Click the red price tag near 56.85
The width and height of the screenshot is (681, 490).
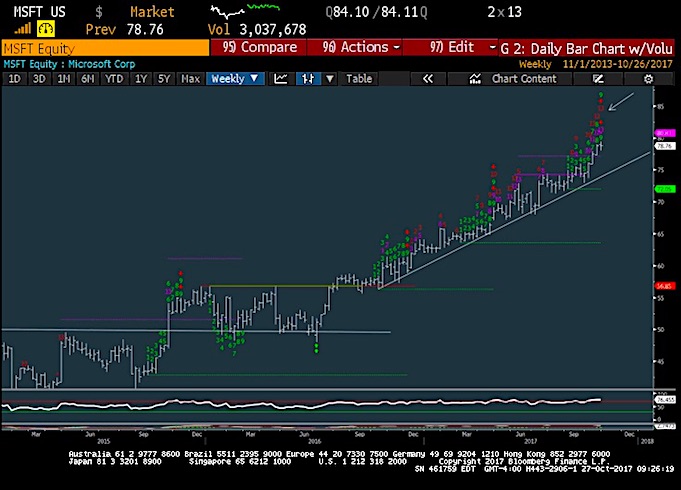tap(665, 286)
